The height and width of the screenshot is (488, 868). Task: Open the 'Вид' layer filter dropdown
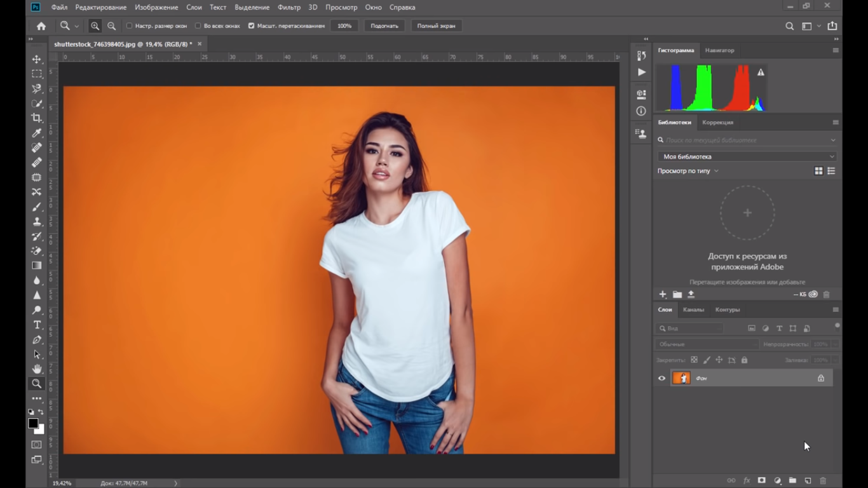tap(689, 329)
